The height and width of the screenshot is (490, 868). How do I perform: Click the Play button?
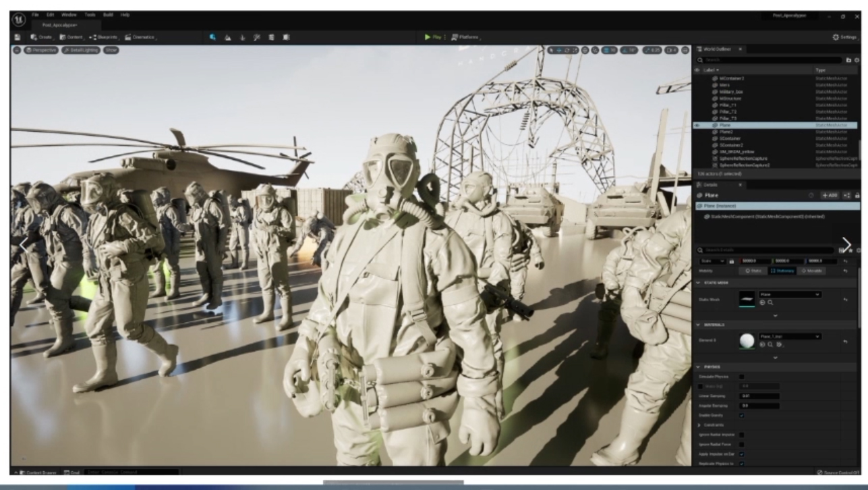click(x=433, y=37)
